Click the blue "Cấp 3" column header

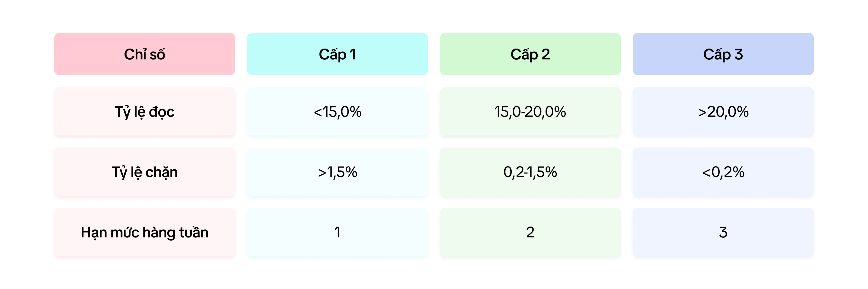pos(723,54)
